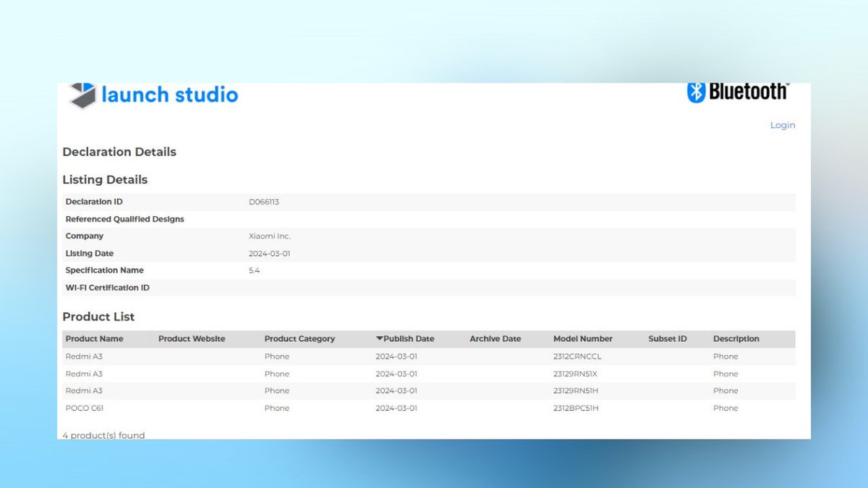Click the Listing Date label
This screenshot has height=488, width=868.
tap(90, 254)
